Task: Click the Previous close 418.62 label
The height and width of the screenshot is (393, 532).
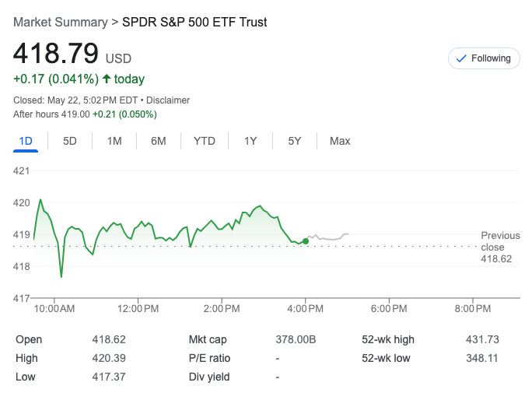Action: click(496, 247)
